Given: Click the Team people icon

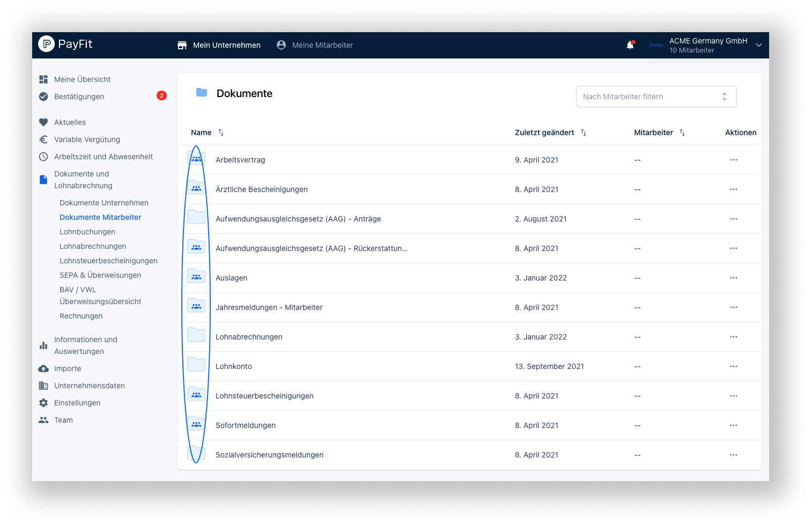Looking at the screenshot, I should [x=43, y=420].
